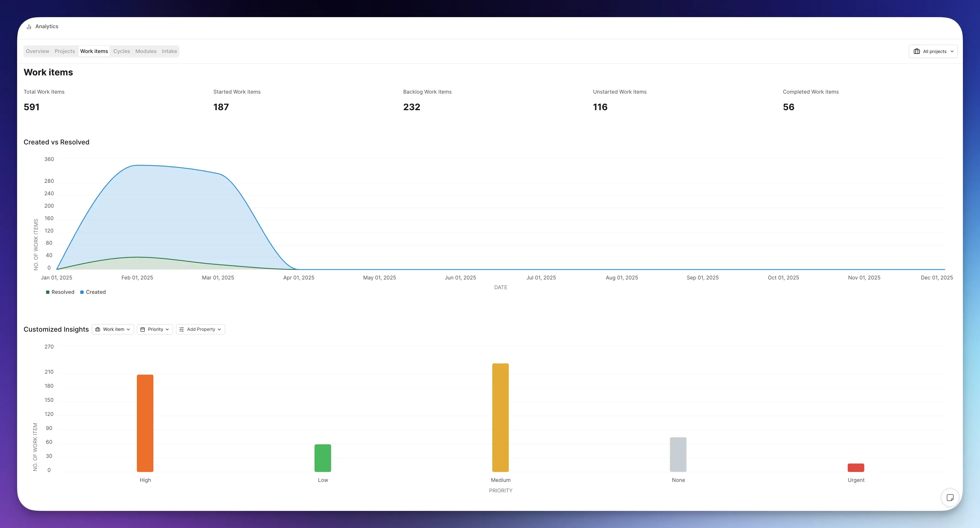Click the briefcase icon on the Work item filter
This screenshot has height=528, width=980.
(98, 329)
